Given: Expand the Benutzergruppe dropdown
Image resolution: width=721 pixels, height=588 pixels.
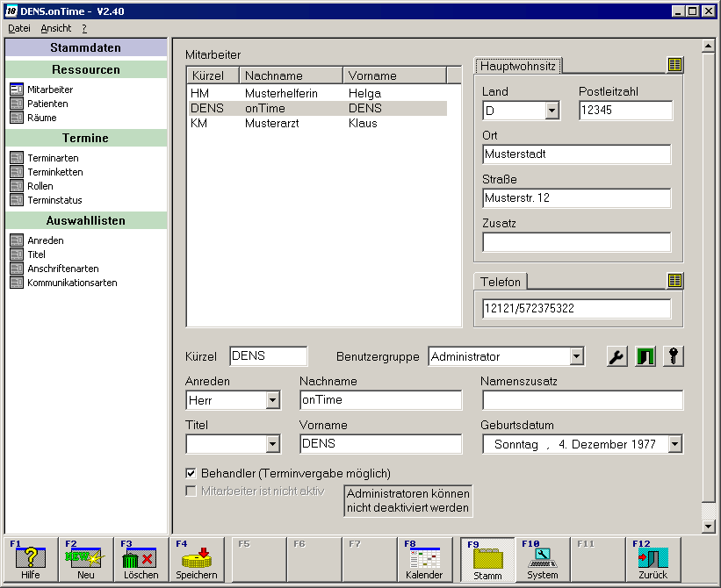Looking at the screenshot, I should click(x=577, y=356).
